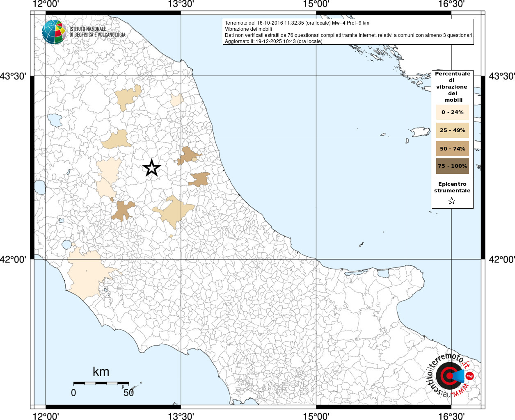The height and width of the screenshot is (420, 515).
Task: Click the 13°30' longitude label at top
Action: (181, 4)
